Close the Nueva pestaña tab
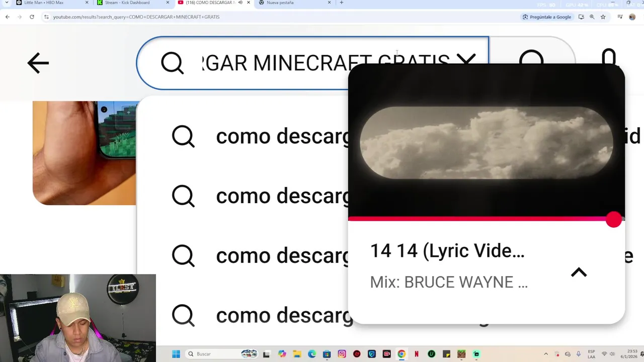 [330, 3]
